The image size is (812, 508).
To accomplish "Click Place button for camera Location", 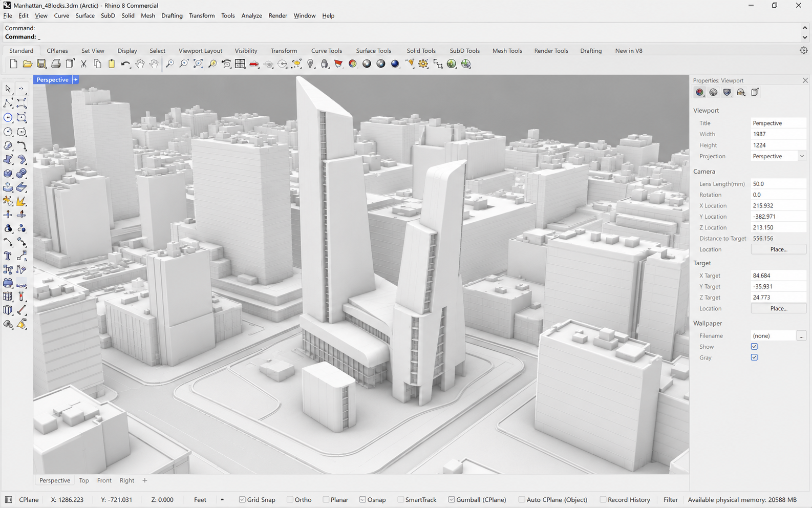I will click(x=778, y=249).
